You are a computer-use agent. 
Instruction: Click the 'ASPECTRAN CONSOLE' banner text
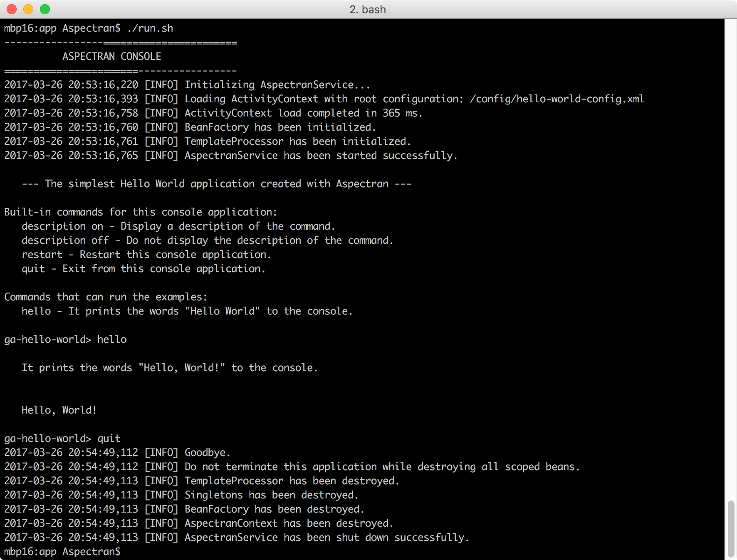111,57
